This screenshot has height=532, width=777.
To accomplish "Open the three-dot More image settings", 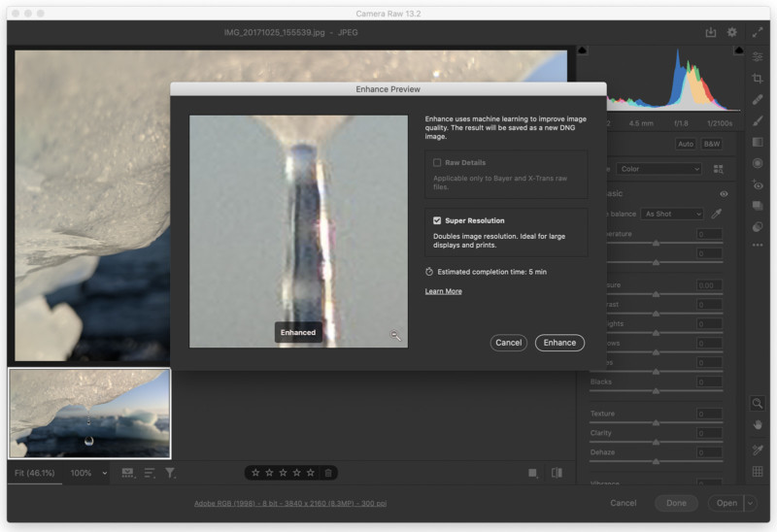I will (758, 246).
